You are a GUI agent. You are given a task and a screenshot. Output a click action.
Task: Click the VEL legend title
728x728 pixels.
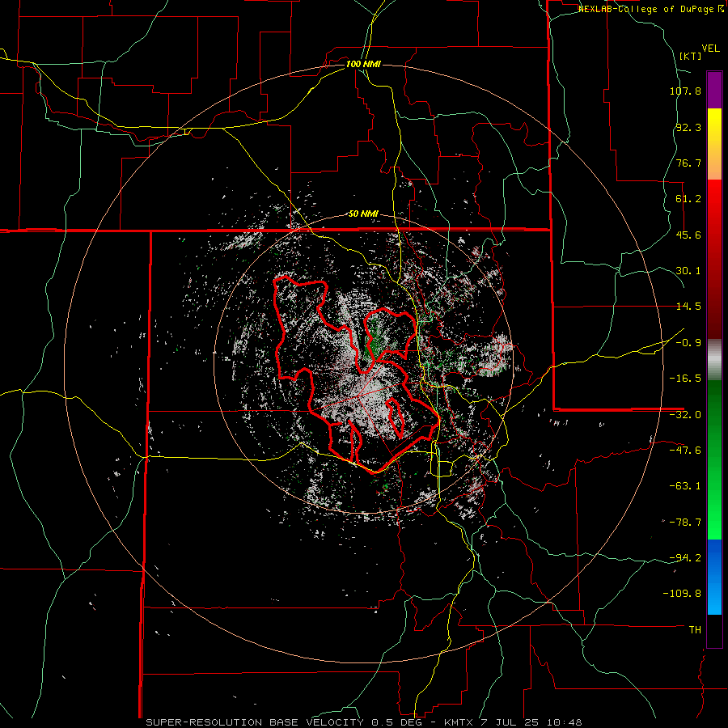[x=710, y=49]
